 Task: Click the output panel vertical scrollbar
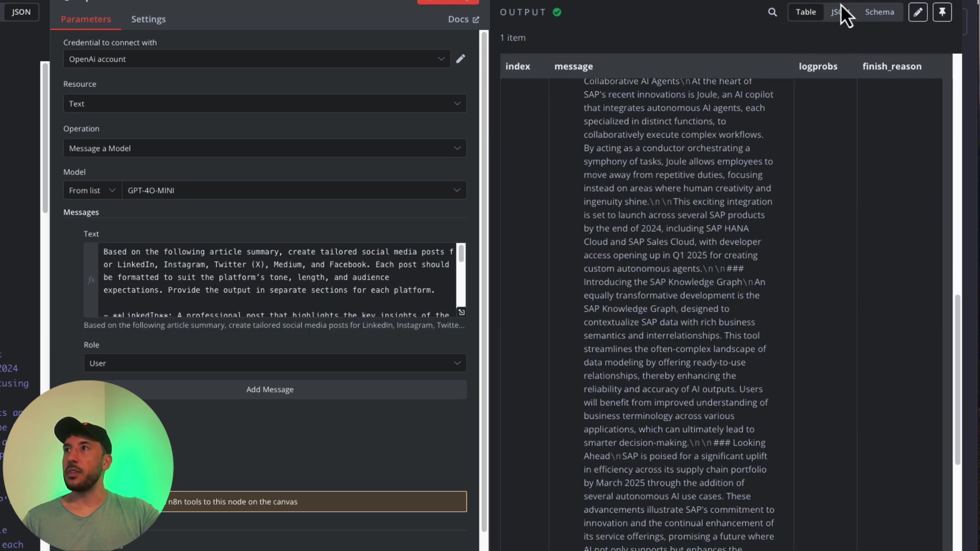point(958,380)
